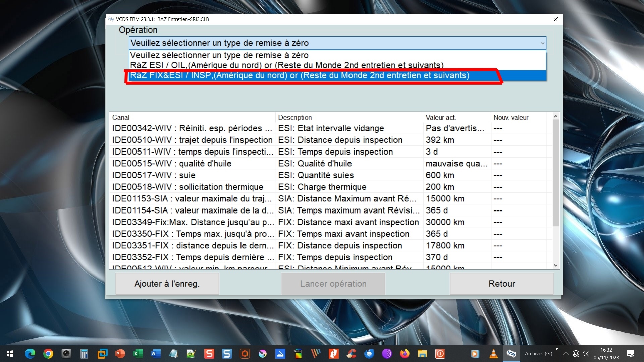Click Ajouter à l'enreg. button
The height and width of the screenshot is (362, 644).
[x=167, y=284]
